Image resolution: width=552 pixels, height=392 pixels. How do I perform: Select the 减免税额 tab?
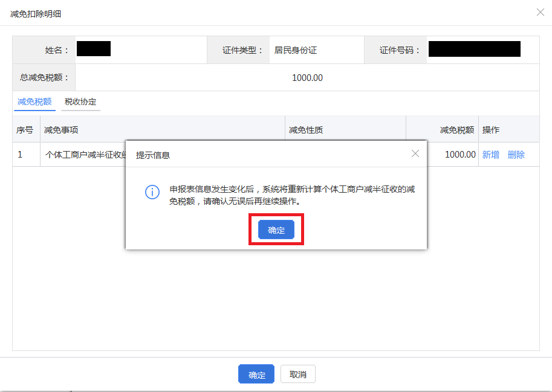34,102
